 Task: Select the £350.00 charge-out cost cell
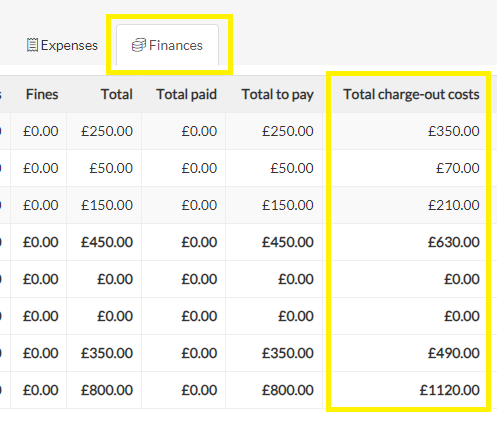tap(454, 131)
